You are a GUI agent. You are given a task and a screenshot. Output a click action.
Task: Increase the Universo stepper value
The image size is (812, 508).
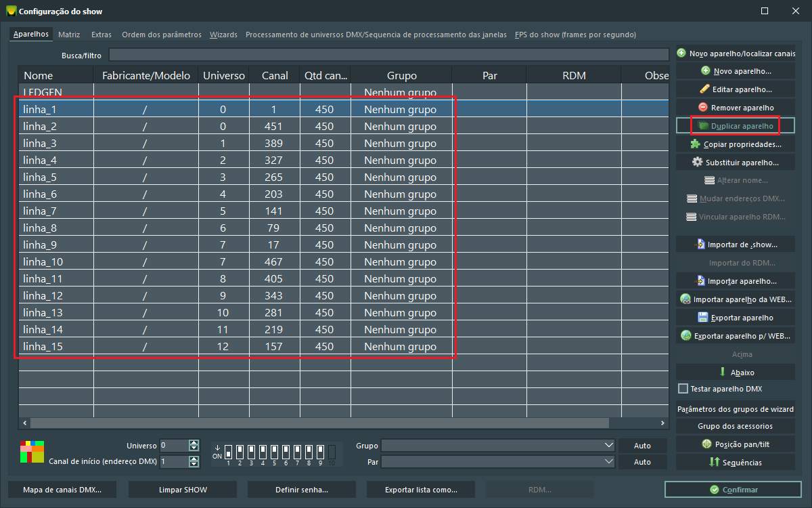pyautogui.click(x=194, y=442)
